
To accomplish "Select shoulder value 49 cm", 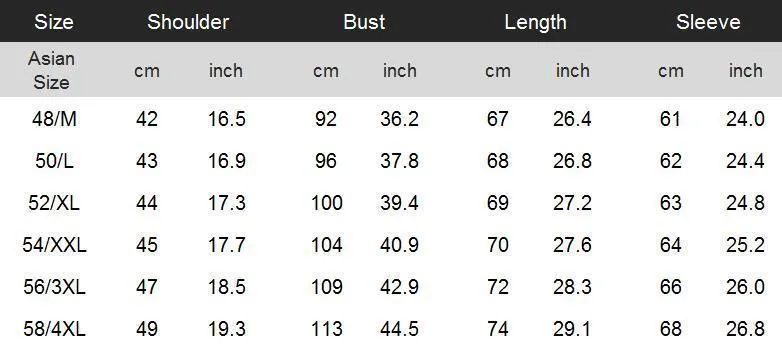I will pyautogui.click(x=147, y=329).
